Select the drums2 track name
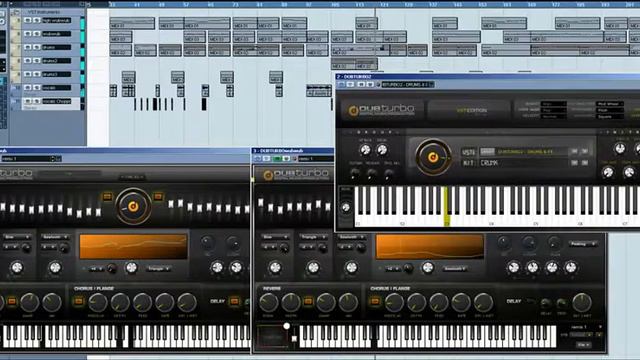 click(56, 61)
